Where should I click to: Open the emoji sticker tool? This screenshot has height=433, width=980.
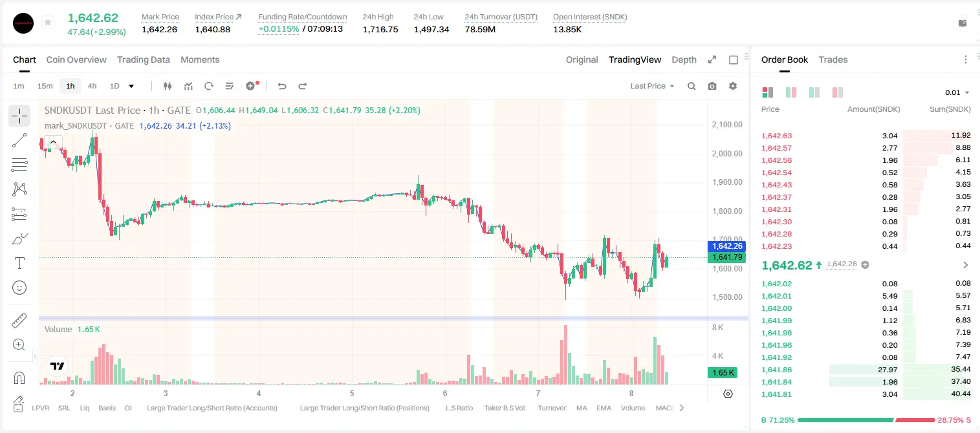tap(19, 288)
